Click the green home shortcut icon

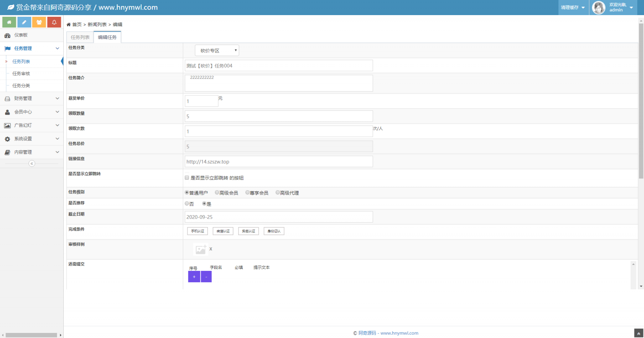(9, 22)
